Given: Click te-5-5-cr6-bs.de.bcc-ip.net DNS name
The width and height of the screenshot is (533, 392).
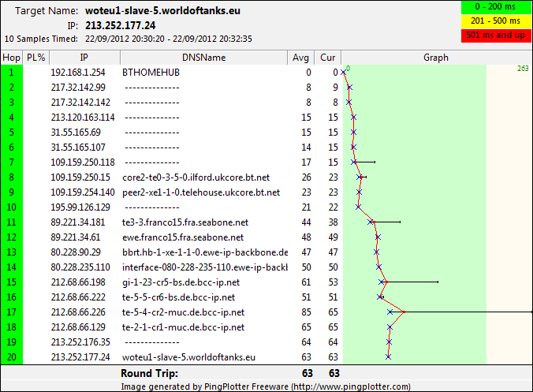Looking at the screenshot, I should click(x=178, y=297).
